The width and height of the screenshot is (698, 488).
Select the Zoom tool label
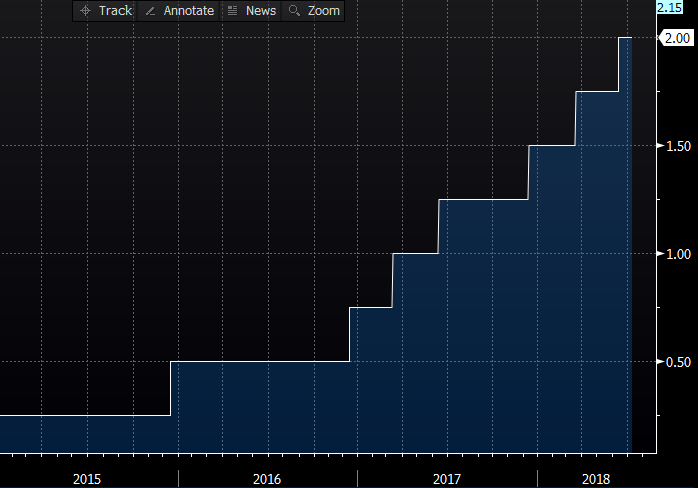tap(323, 11)
